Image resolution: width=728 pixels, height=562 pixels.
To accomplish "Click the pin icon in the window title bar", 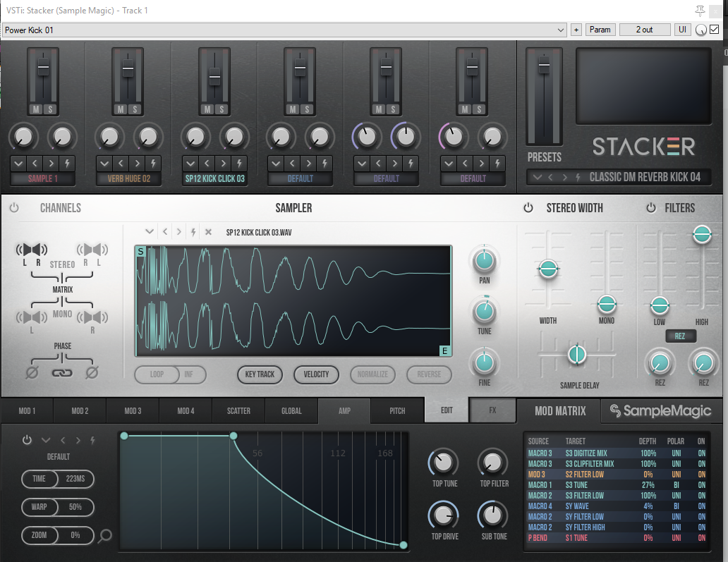I will coord(700,11).
